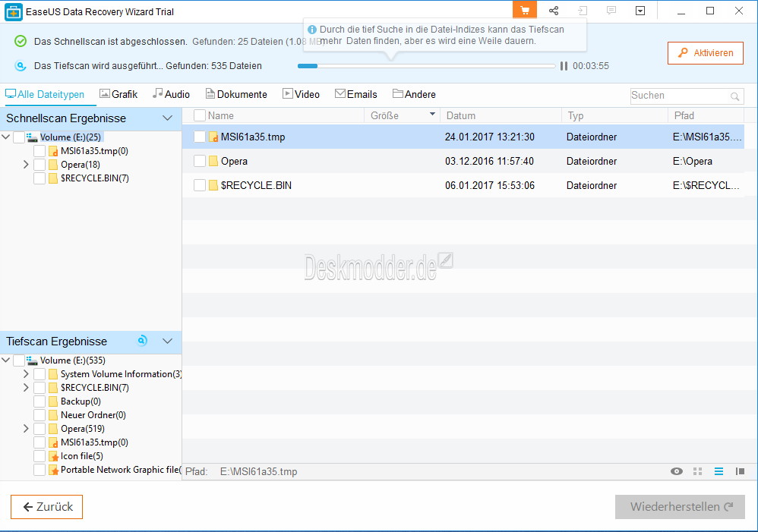
Task: Switch to detail pane view
Action: coord(740,471)
